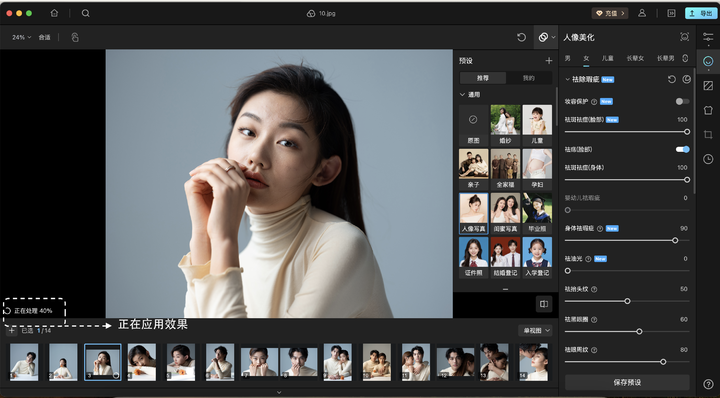Click the home icon in title bar

click(x=54, y=13)
